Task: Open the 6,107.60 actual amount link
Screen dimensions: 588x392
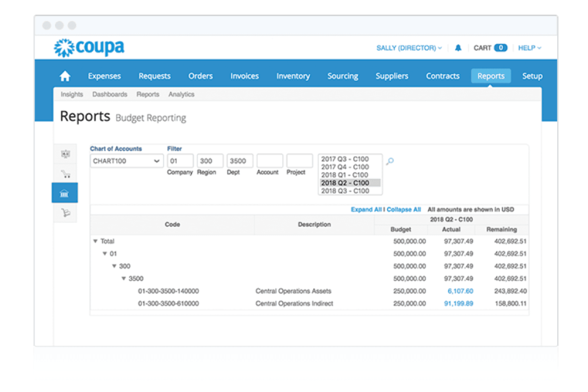Action: tap(460, 291)
